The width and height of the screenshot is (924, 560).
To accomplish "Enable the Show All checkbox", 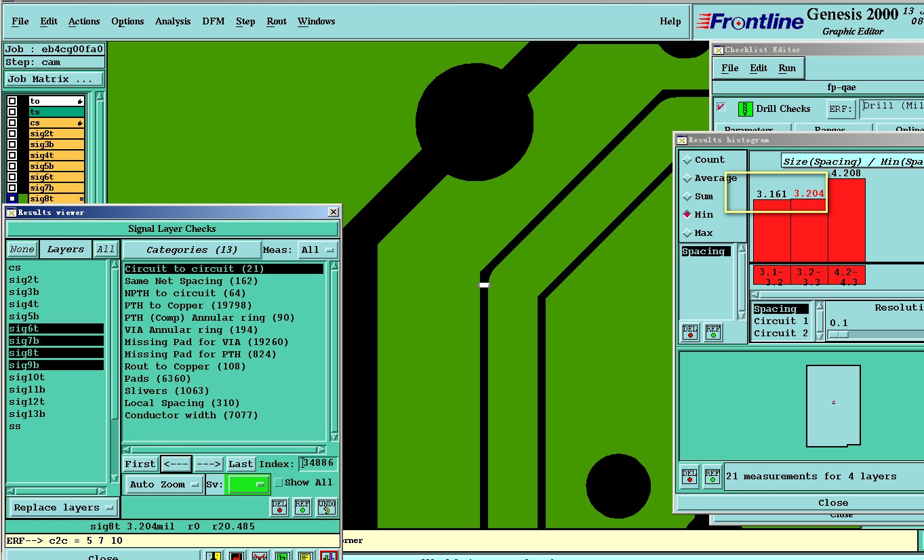I will point(278,483).
